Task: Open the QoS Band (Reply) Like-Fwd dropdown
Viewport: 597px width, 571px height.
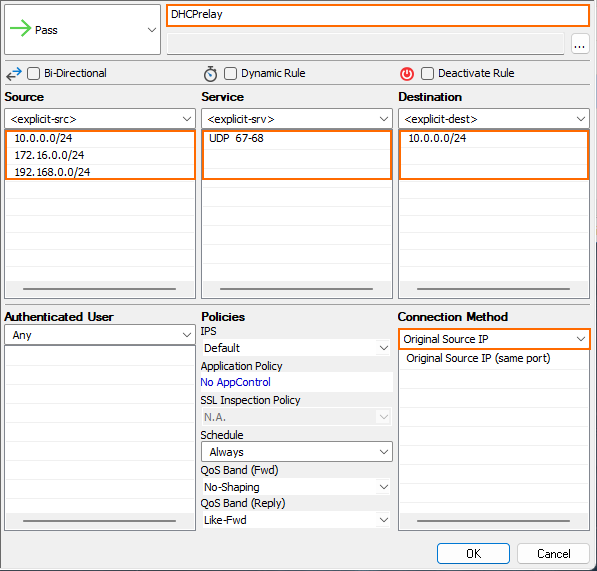Action: click(296, 520)
